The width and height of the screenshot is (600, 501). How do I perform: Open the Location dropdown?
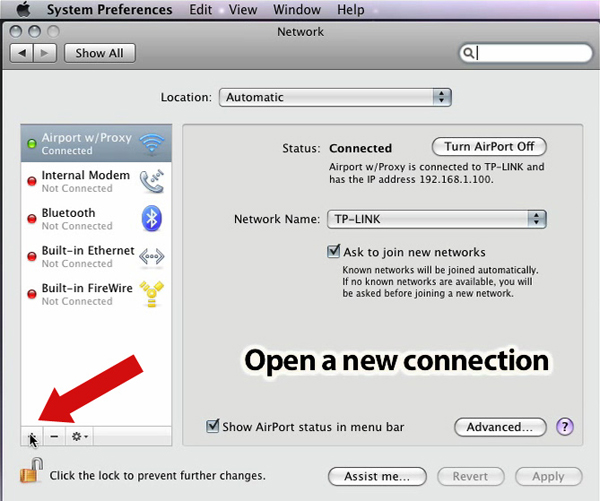tap(335, 97)
